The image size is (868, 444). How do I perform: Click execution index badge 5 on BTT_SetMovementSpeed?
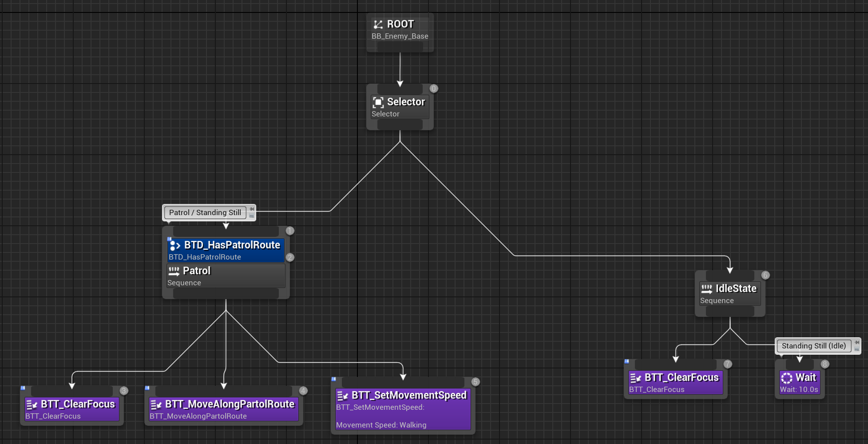click(476, 382)
